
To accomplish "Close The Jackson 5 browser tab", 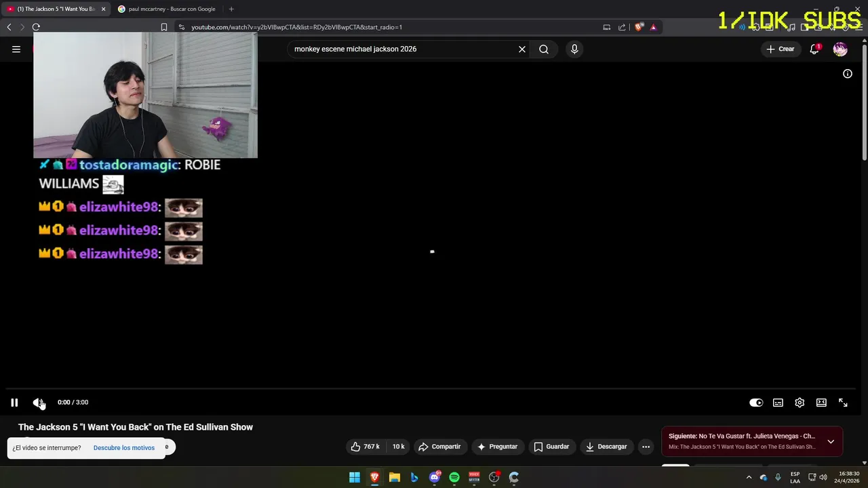I will (103, 9).
